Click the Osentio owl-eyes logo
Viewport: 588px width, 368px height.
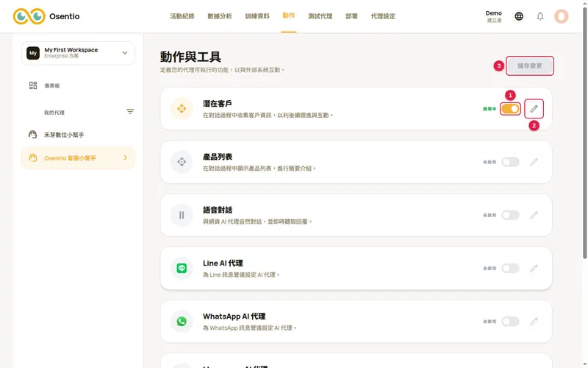(x=29, y=16)
